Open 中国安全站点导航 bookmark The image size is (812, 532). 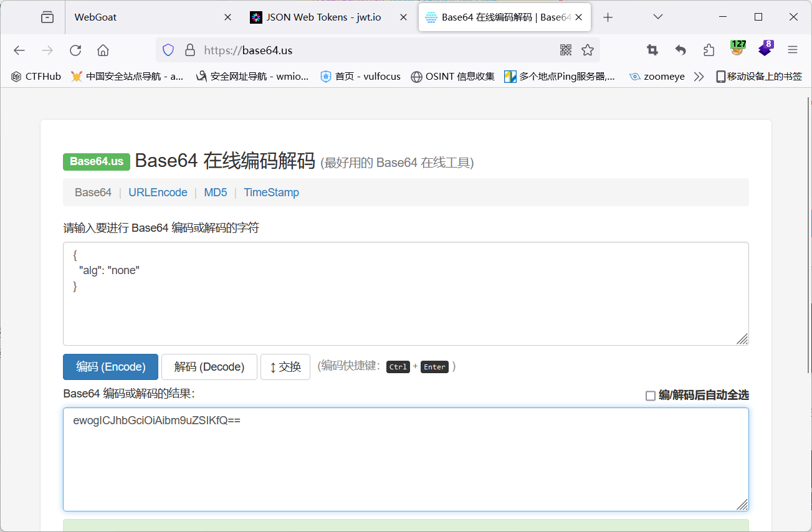(127, 77)
